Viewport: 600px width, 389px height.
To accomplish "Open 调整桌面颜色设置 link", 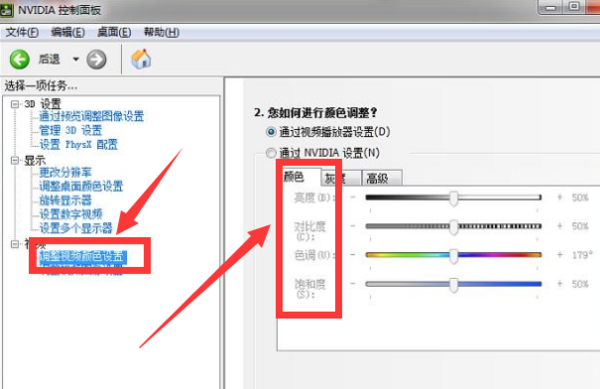I will [81, 186].
